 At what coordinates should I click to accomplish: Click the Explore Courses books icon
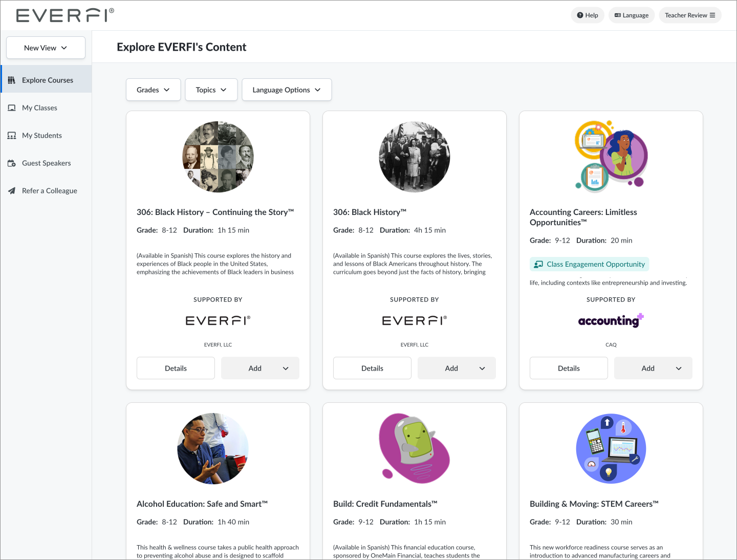[12, 80]
